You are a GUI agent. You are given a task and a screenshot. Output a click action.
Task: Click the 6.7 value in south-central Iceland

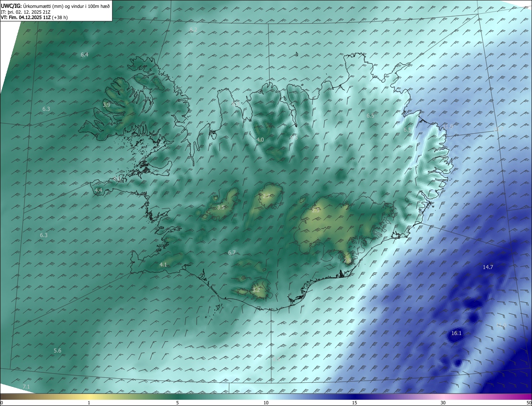click(x=232, y=252)
